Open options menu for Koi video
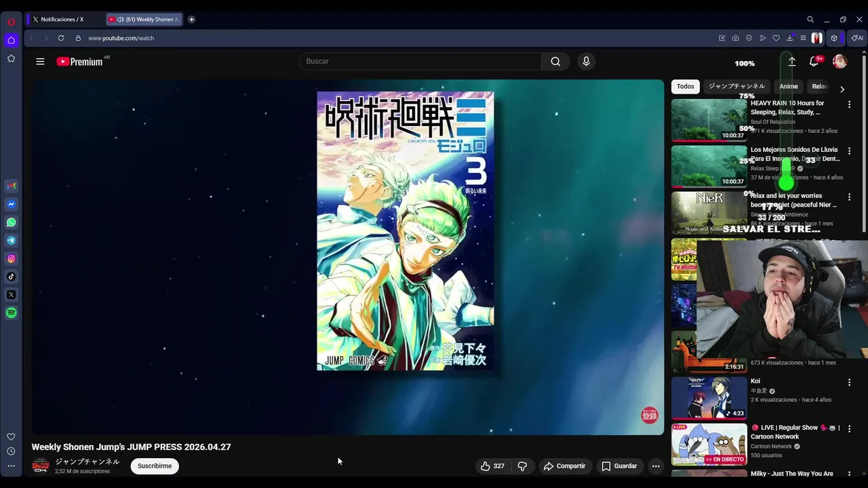 849,382
